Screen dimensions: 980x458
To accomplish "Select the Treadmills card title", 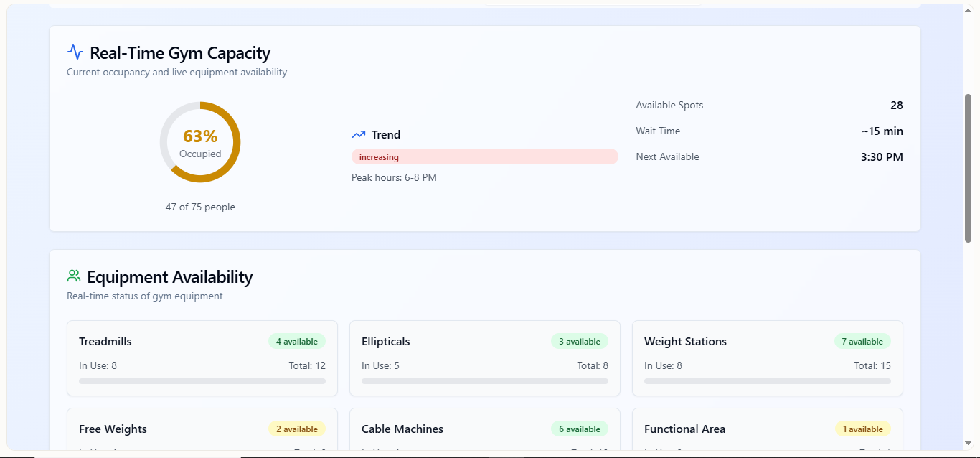I will [x=105, y=342].
